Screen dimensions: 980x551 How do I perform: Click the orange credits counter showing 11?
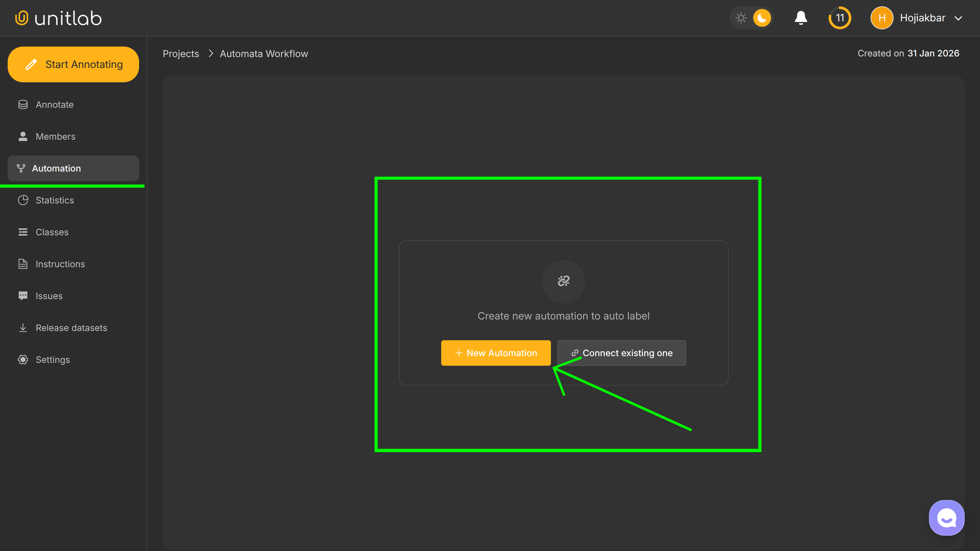839,18
